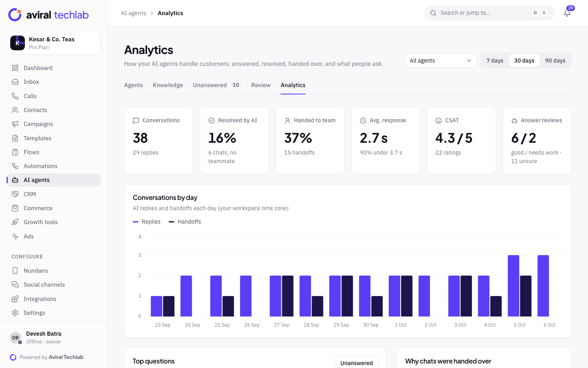Click the Social channels chat icon
588x368 pixels.
(x=15, y=285)
